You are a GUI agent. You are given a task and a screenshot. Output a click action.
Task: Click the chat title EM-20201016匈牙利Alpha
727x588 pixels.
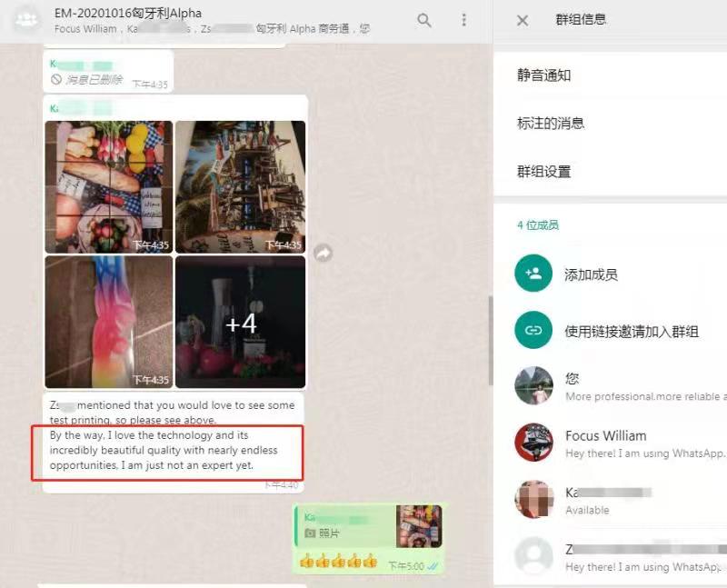pos(128,13)
